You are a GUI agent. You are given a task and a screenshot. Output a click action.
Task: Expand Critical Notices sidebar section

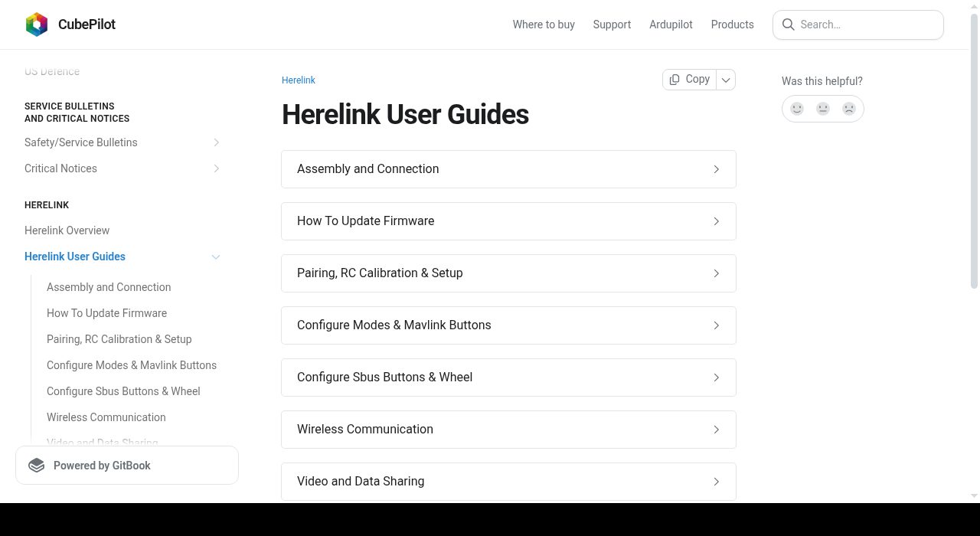216,168
